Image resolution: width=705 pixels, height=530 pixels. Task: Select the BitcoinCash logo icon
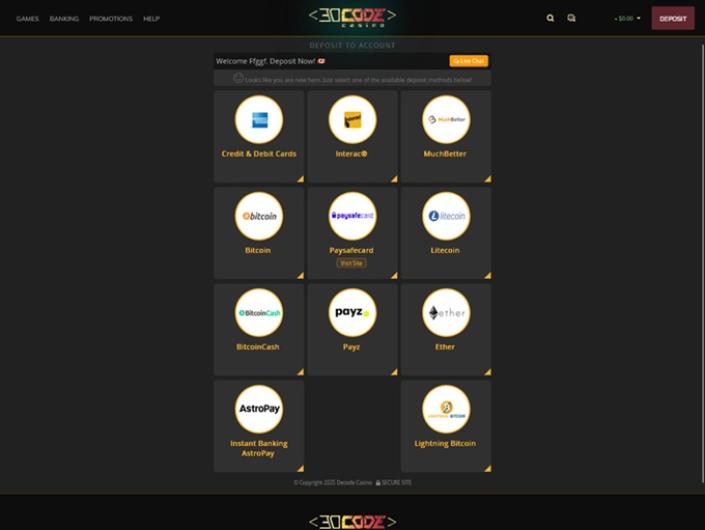pos(259,313)
